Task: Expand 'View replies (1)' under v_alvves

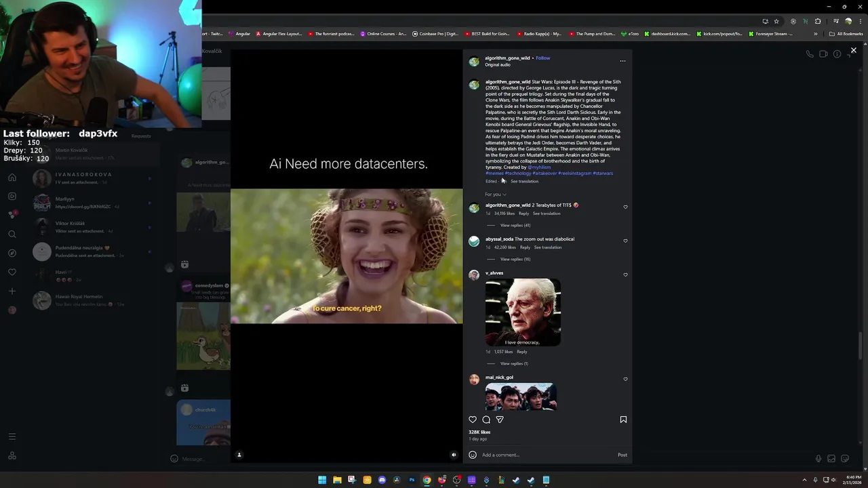Action: pos(514,363)
